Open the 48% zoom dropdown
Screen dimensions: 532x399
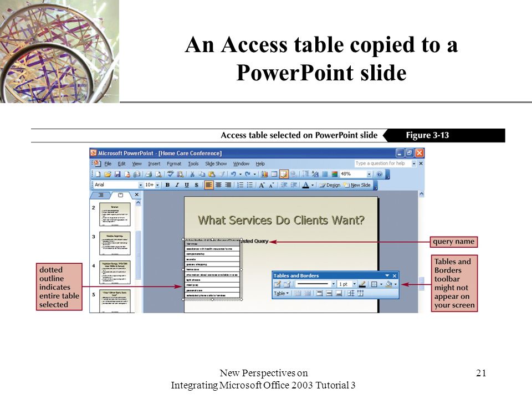click(369, 175)
